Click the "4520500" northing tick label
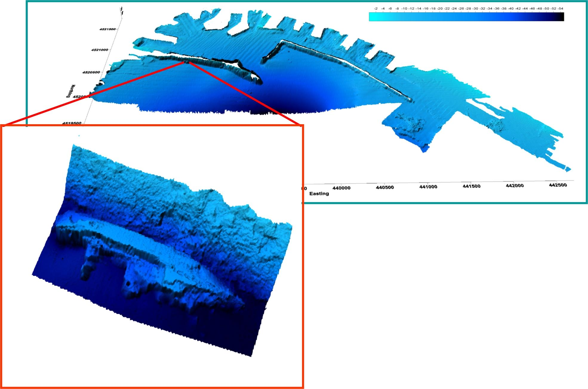Screen dimensions: 588x389 click(91, 72)
